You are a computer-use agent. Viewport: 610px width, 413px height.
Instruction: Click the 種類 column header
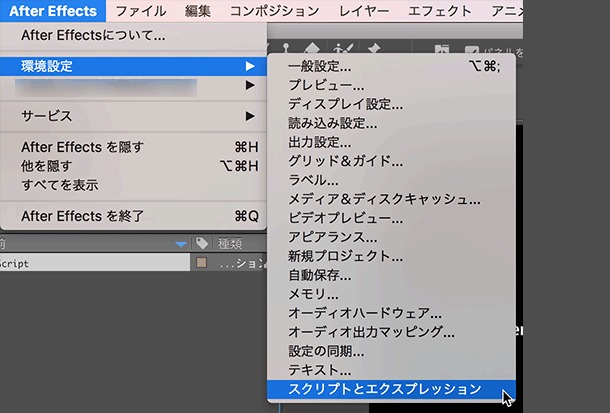click(x=230, y=244)
